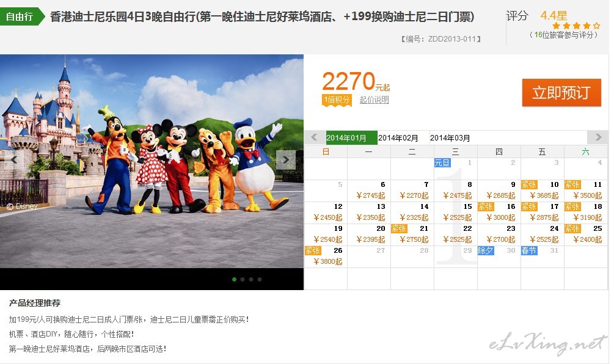Click the 1倍积分 points badge
614x364 pixels.
[337, 100]
